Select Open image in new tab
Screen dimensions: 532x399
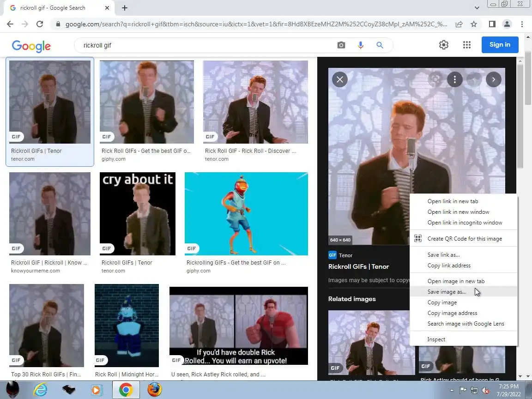pos(464,281)
